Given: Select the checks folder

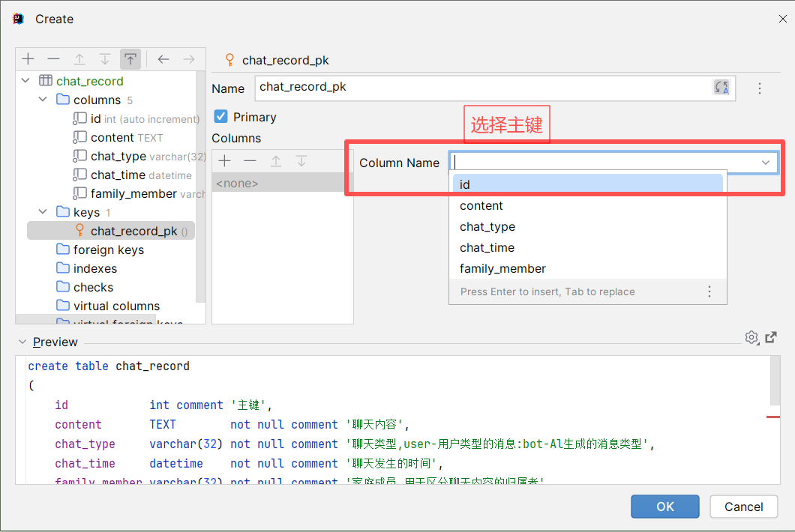Looking at the screenshot, I should coord(85,287).
